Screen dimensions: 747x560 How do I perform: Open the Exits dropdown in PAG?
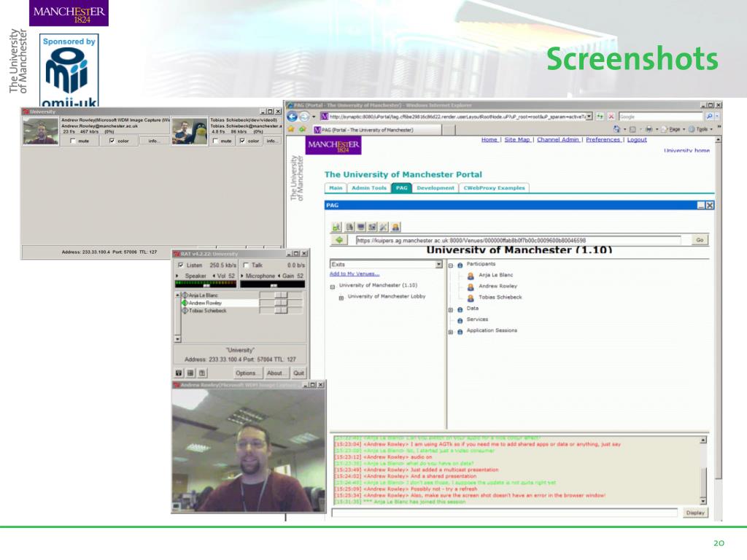pos(438,264)
